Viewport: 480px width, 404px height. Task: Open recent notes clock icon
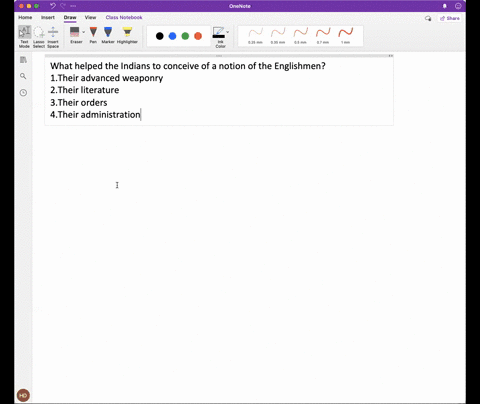pos(23,93)
